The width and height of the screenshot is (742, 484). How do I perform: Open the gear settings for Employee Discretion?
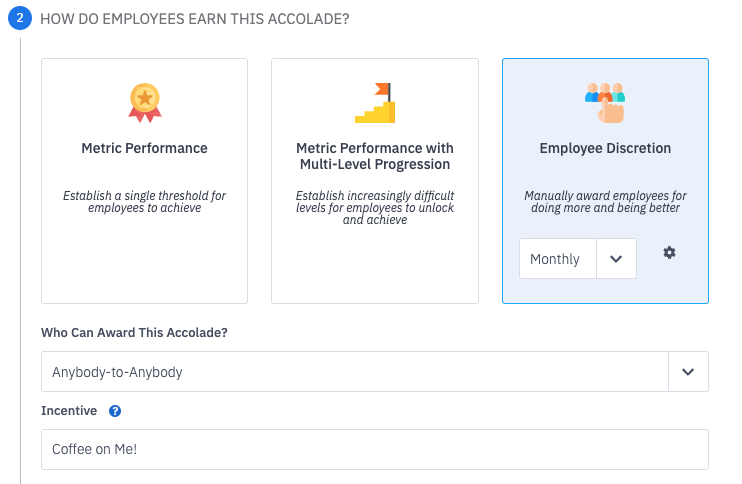click(x=670, y=253)
